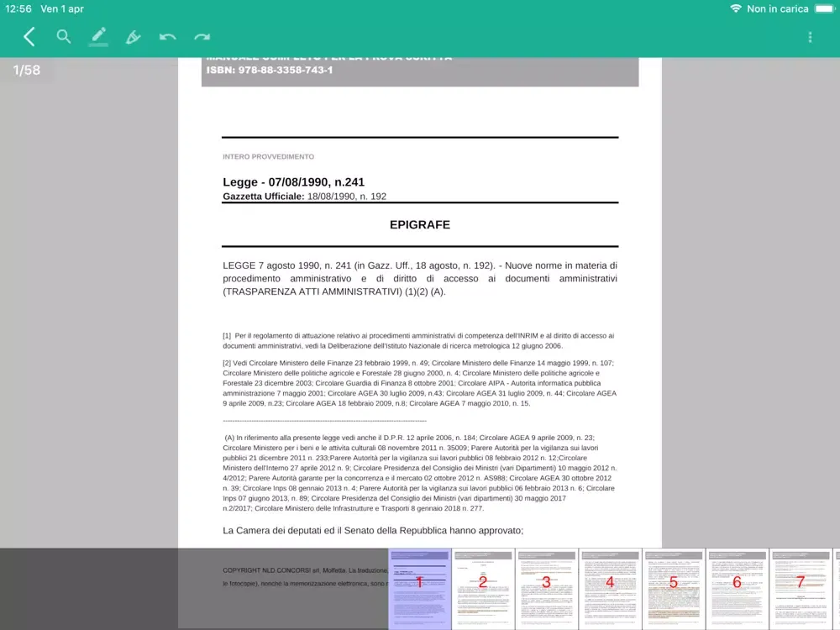Tap the battery indicator in the status bar
Viewport: 840px width, 630px height.
click(x=825, y=8)
